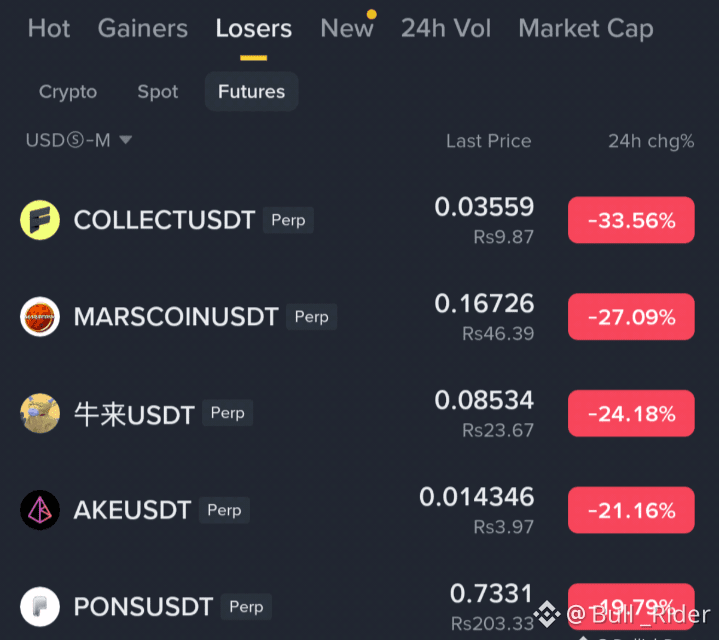
Task: Select the 牛来USDT coin avatar
Action: (40, 413)
